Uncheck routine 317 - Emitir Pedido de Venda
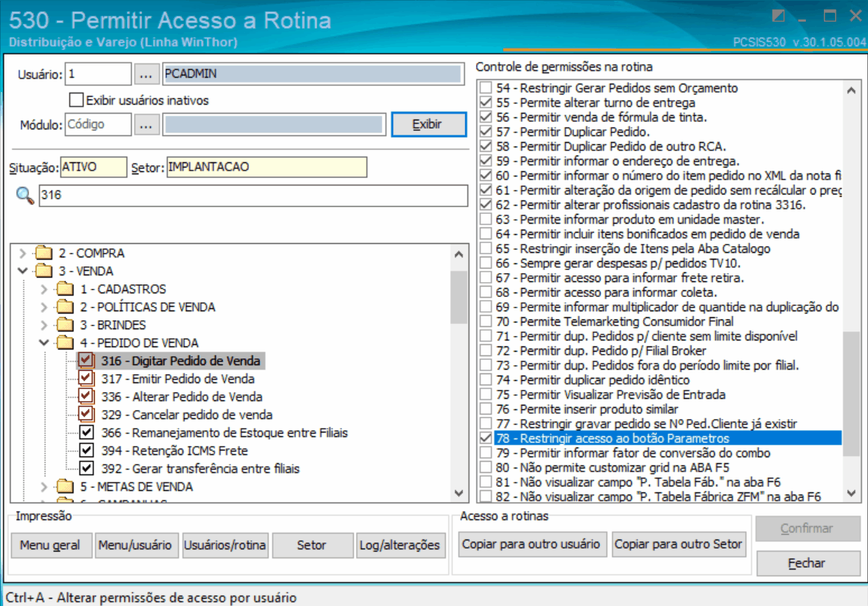 [86, 379]
